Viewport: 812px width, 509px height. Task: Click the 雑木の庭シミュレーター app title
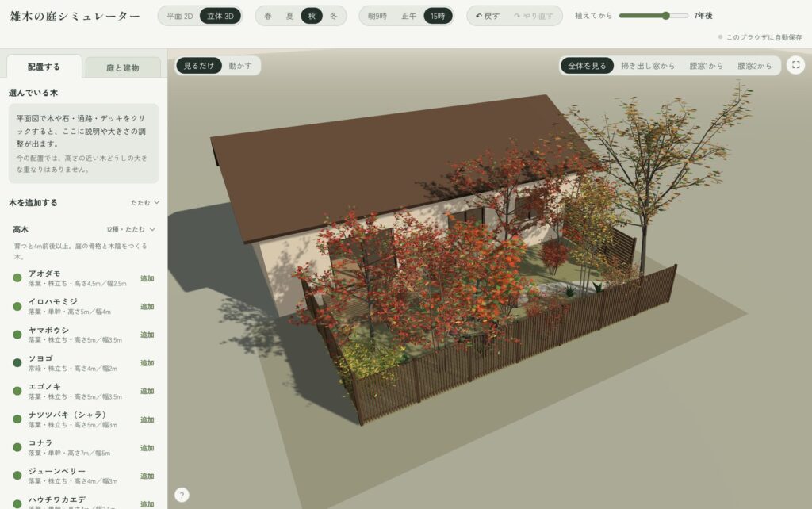click(x=75, y=16)
